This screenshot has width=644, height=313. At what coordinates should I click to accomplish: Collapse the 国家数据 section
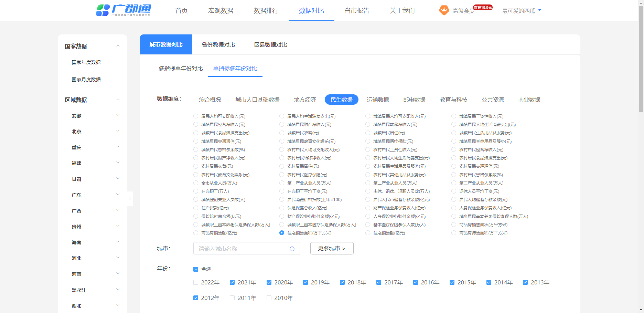pos(118,46)
